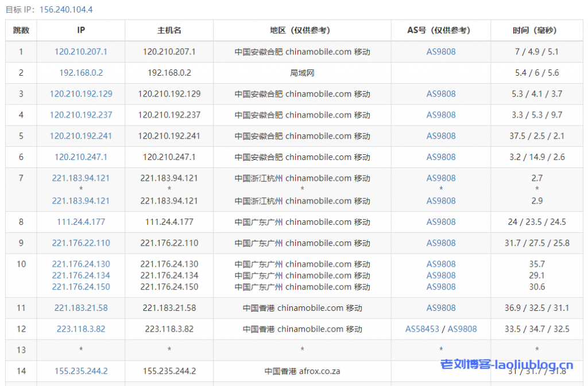The image size is (588, 386).
Task: Click the target IP 156.240.104.4 link
Action: point(66,10)
